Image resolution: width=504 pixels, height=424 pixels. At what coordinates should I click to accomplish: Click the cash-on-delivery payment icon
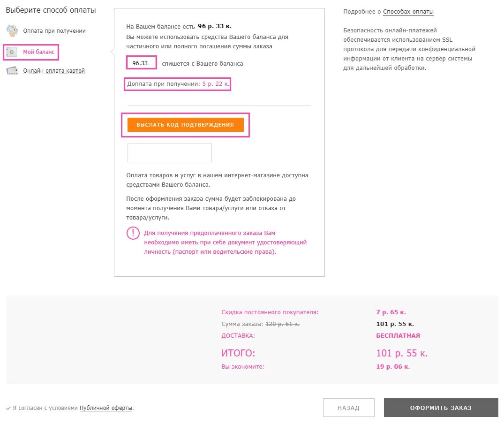pos(12,31)
